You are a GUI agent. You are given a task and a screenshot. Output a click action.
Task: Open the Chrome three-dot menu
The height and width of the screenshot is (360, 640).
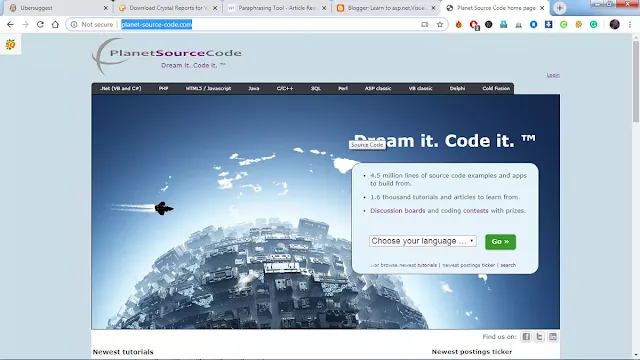tap(630, 24)
